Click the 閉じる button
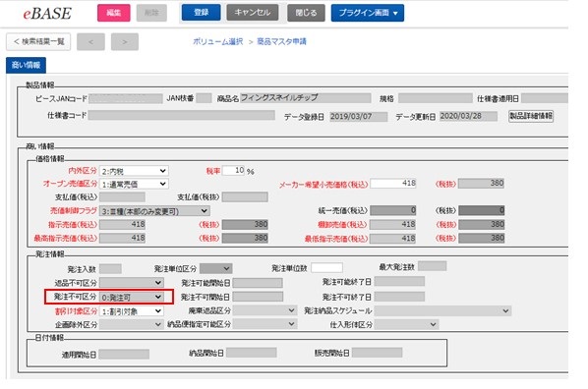Viewport: 588px width, 389px height. point(306,13)
